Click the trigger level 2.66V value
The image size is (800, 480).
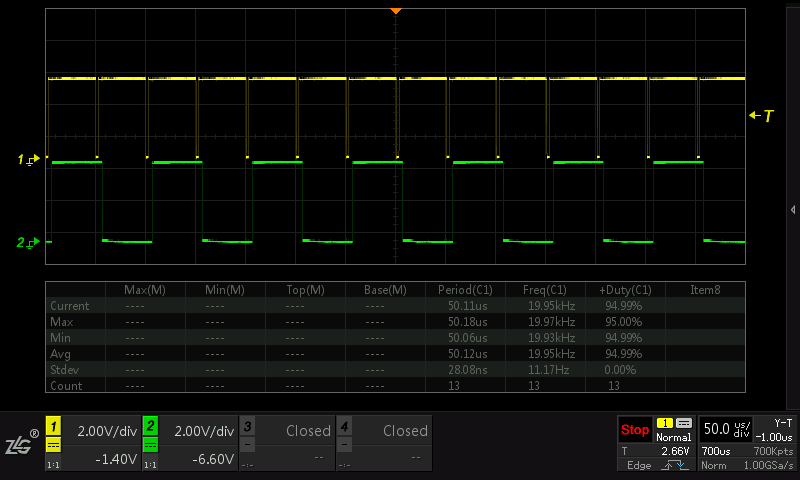(674, 451)
